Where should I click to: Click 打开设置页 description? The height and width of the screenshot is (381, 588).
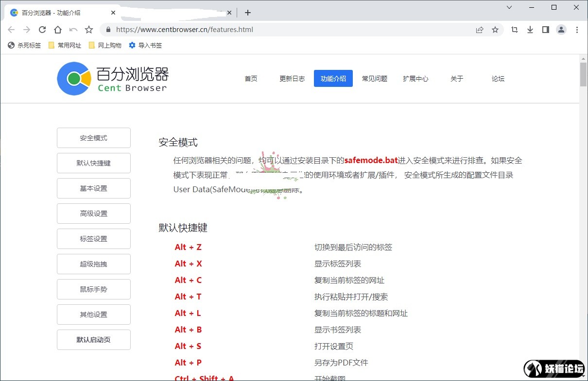pyautogui.click(x=334, y=346)
